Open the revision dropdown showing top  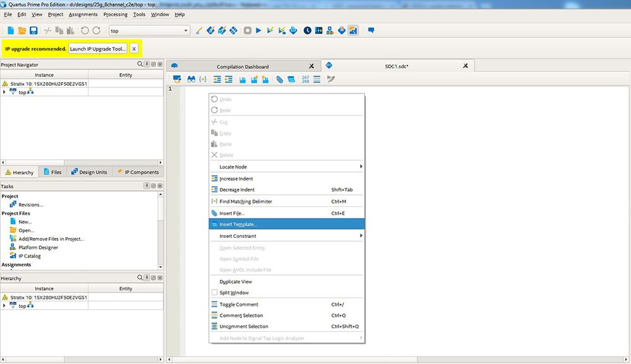click(x=187, y=30)
